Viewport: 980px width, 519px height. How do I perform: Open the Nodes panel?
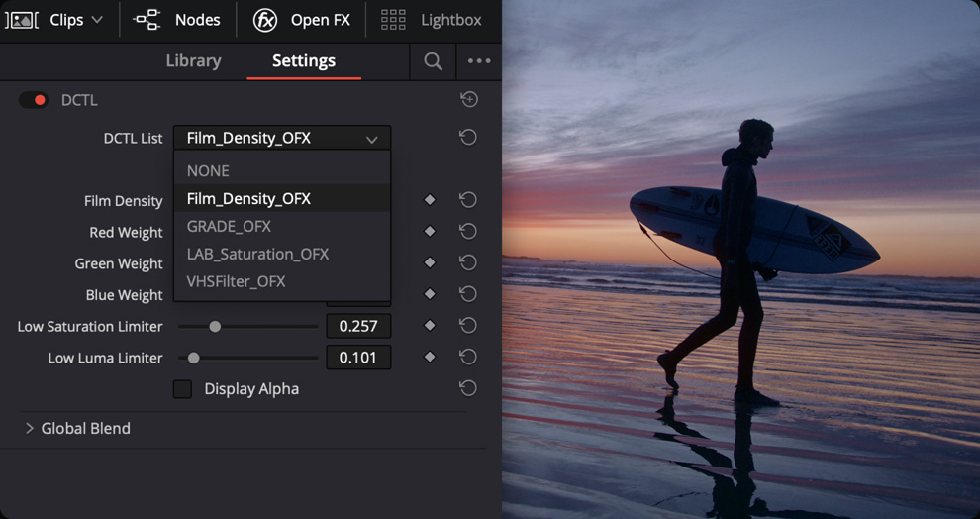pyautogui.click(x=177, y=20)
